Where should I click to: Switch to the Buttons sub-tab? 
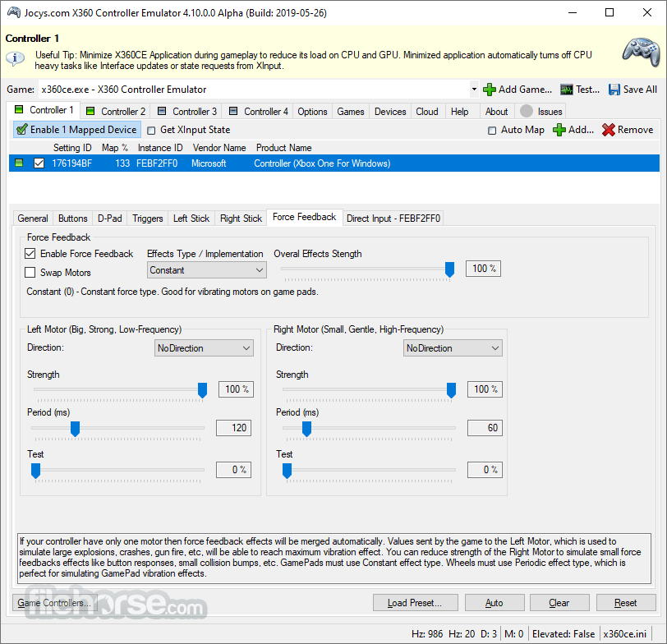point(73,218)
